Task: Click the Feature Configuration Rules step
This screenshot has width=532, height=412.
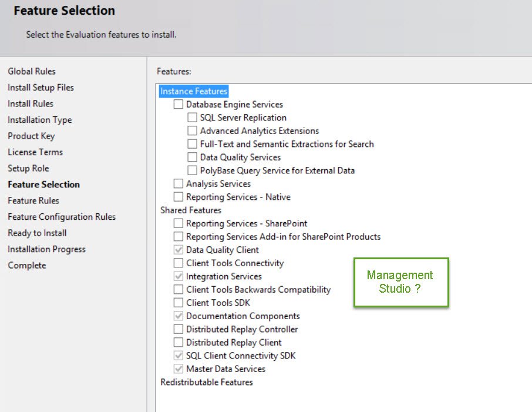Action: click(62, 217)
